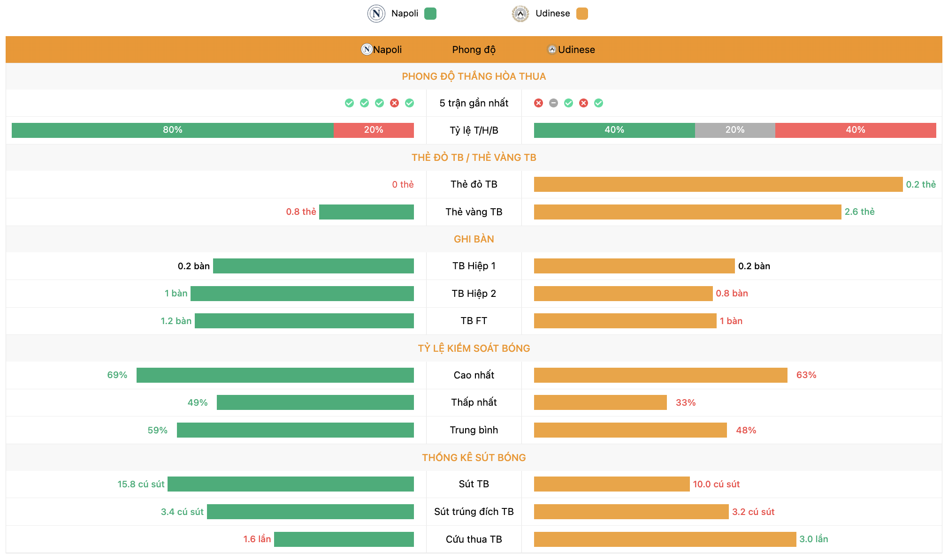Click the 'GHI BÀN' section heading

tap(474, 239)
